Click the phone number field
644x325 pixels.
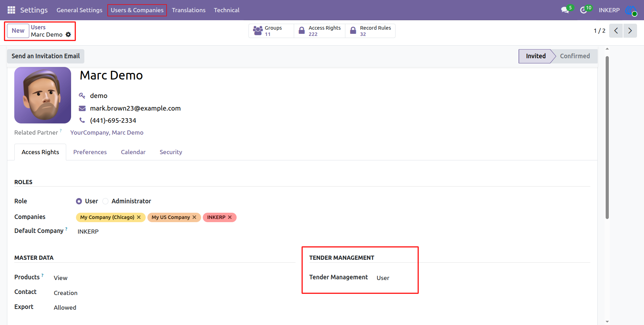pyautogui.click(x=113, y=120)
